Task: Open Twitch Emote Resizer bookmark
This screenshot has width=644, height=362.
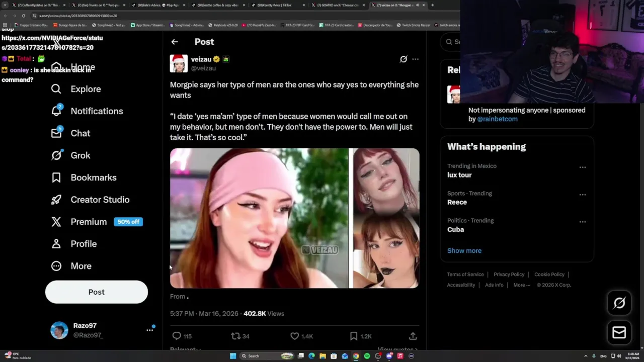Action: [413, 25]
